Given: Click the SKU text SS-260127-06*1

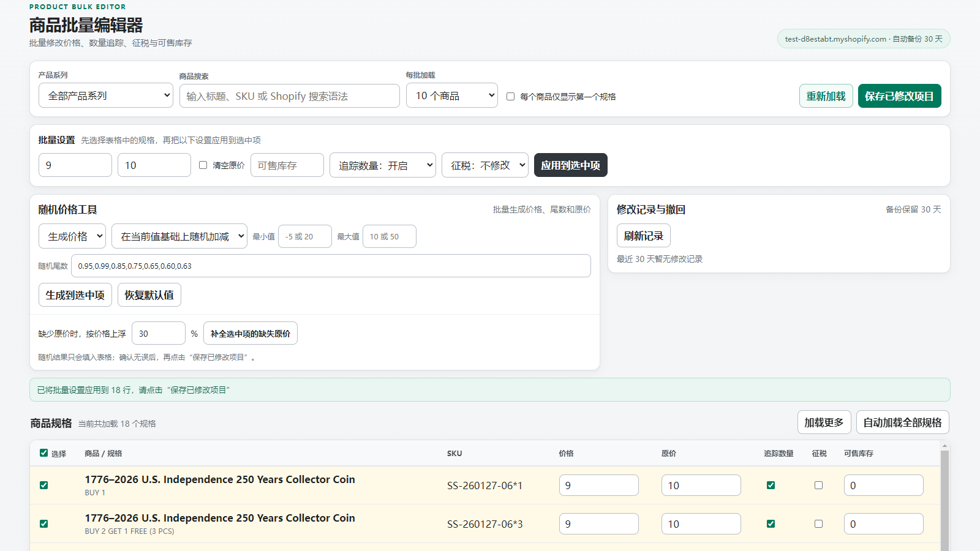Looking at the screenshot, I should [485, 485].
